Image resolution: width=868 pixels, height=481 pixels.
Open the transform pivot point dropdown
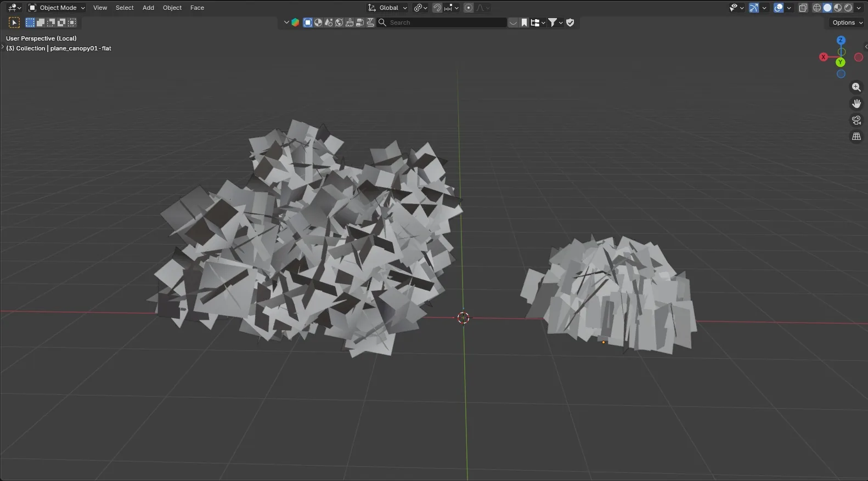click(x=421, y=8)
